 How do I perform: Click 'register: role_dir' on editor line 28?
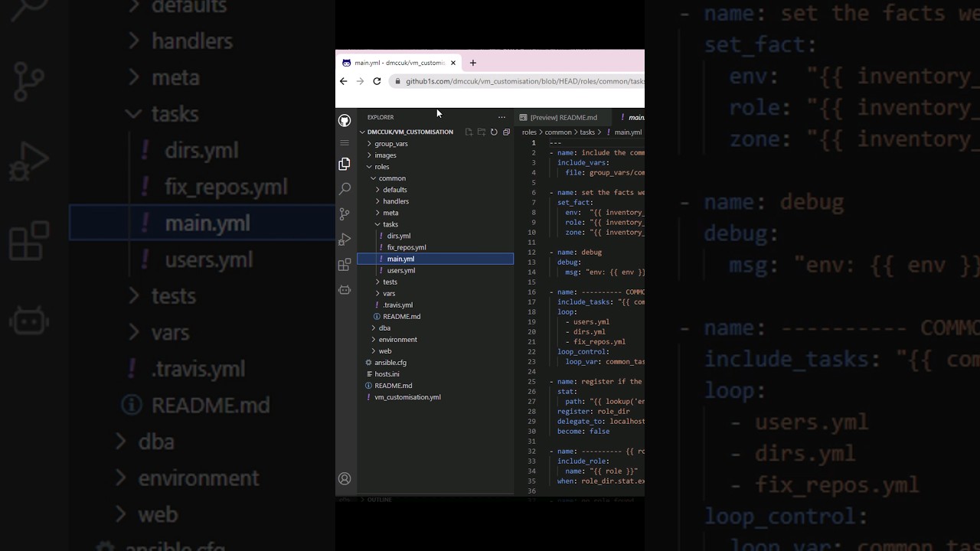point(593,411)
